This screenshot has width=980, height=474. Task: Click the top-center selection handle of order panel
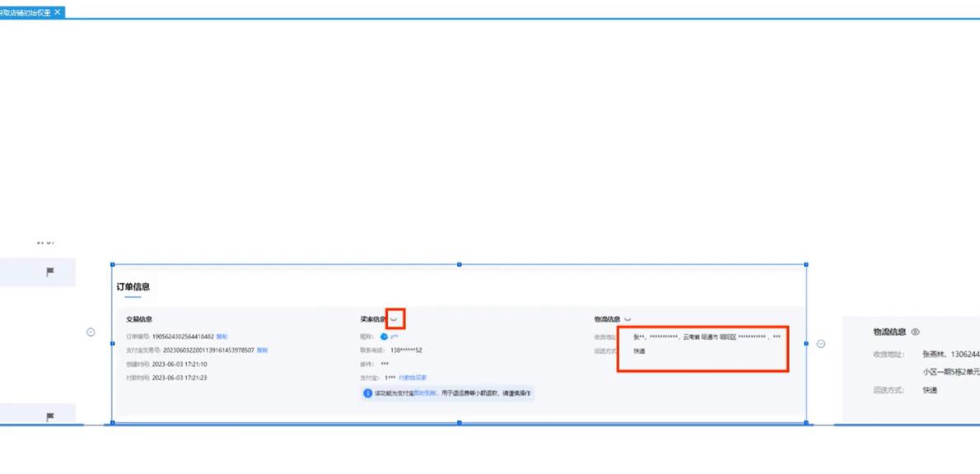(x=460, y=265)
